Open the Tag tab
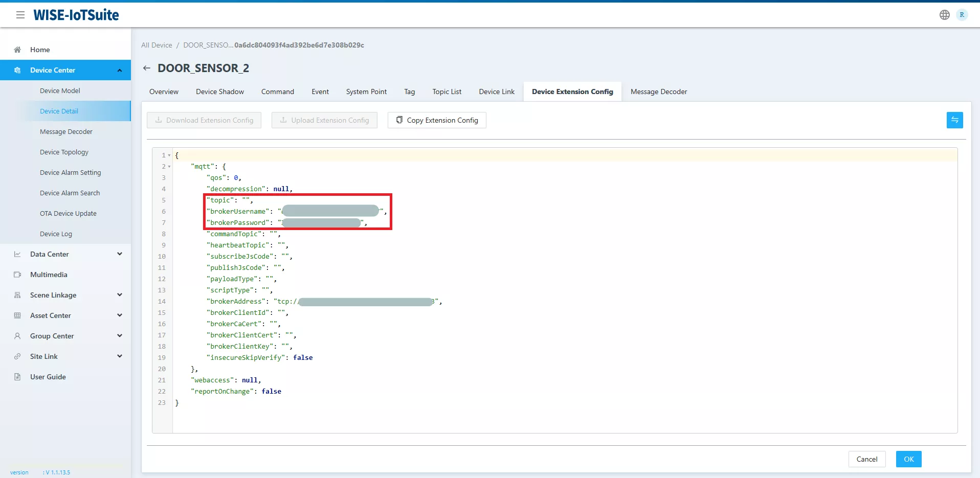The height and width of the screenshot is (478, 980). tap(409, 92)
